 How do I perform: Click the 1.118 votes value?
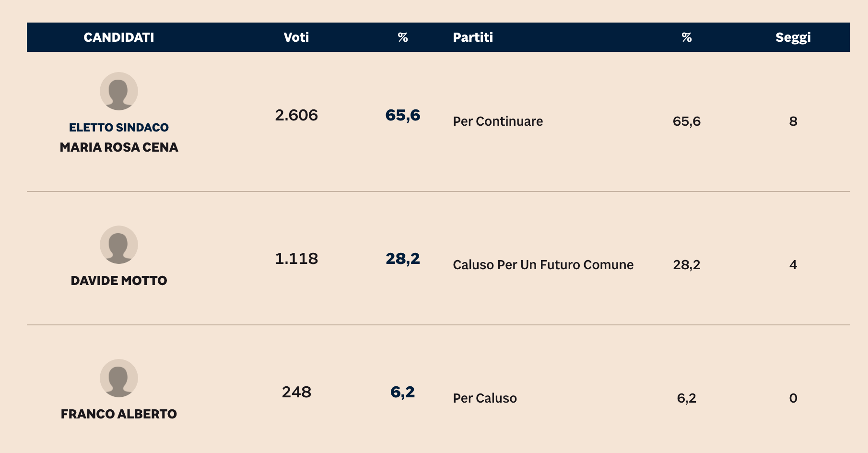click(296, 259)
